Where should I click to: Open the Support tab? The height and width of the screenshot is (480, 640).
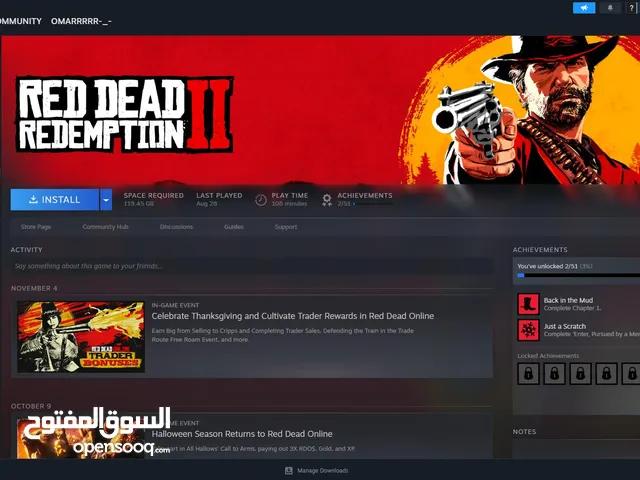point(286,227)
